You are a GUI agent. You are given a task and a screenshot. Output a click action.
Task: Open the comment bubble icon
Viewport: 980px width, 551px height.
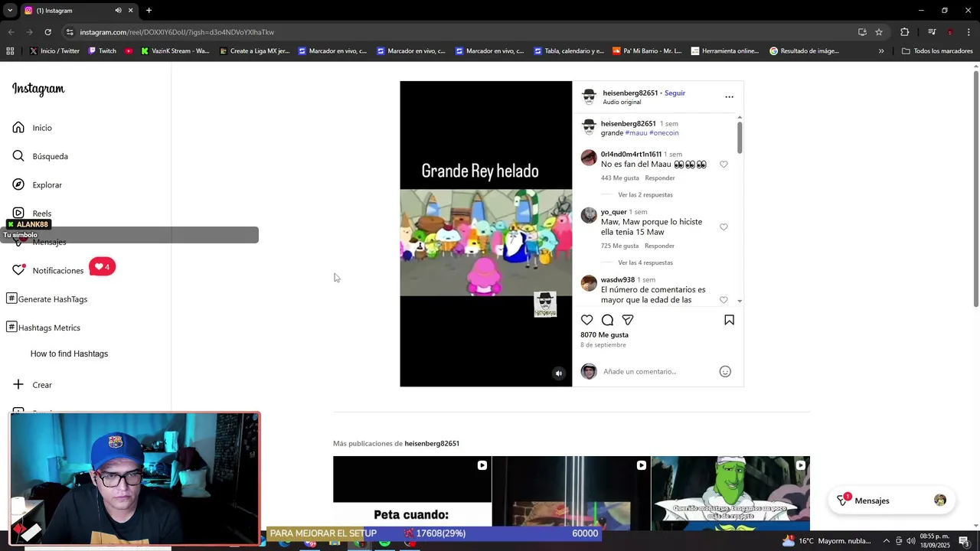tap(607, 320)
